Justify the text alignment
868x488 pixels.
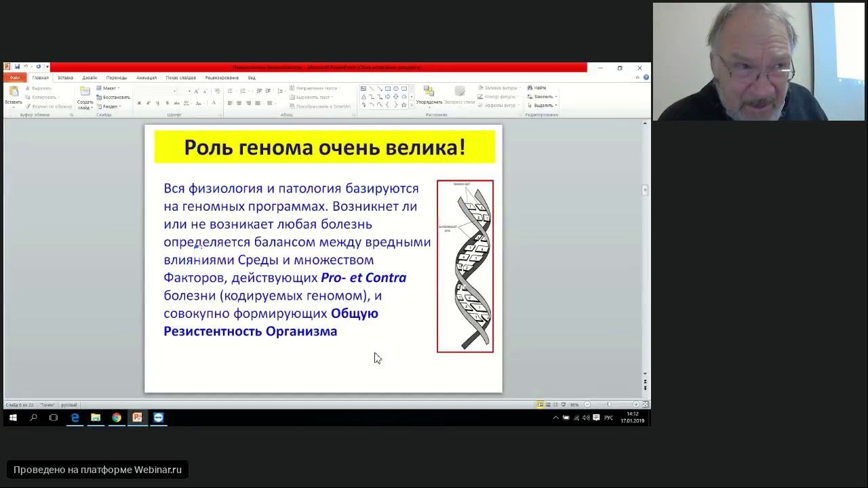click(x=257, y=103)
